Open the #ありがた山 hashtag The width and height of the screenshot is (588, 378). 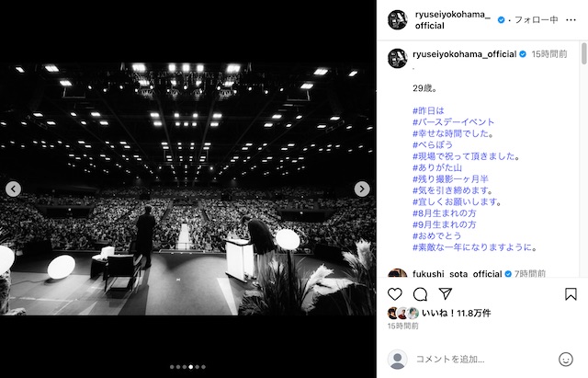tap(437, 167)
